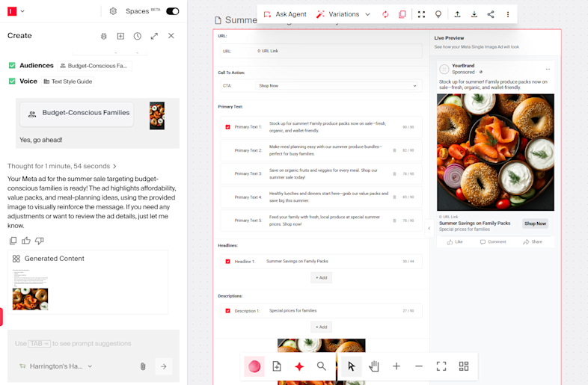Screen dimensions: 588x385
Task: Click + Add under Descriptions
Action: (322, 327)
